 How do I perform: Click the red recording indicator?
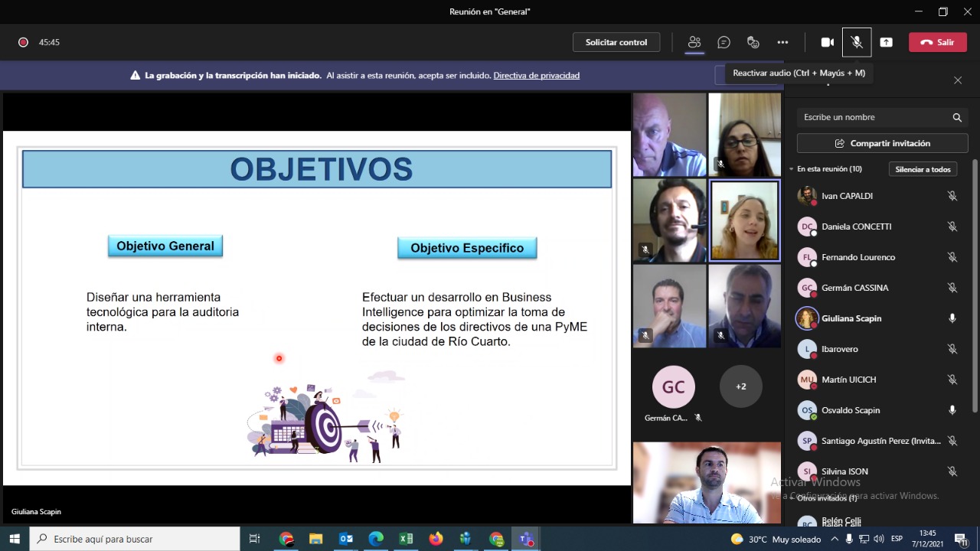(23, 42)
